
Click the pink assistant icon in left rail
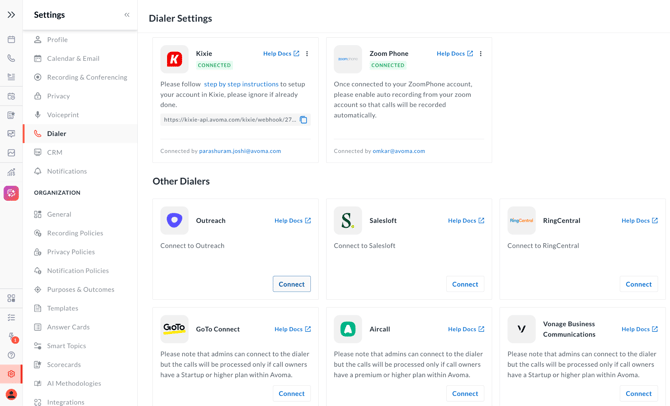[x=11, y=193]
